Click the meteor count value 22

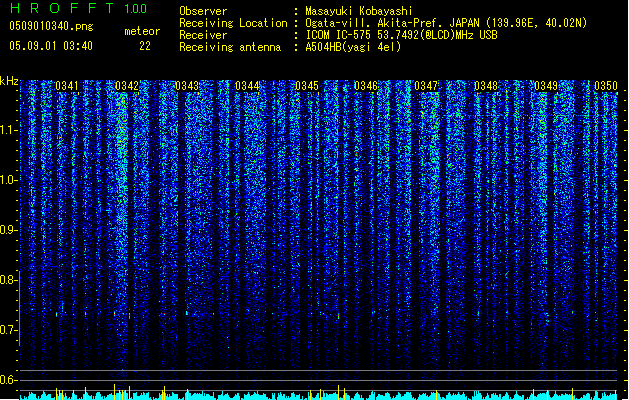[145, 46]
